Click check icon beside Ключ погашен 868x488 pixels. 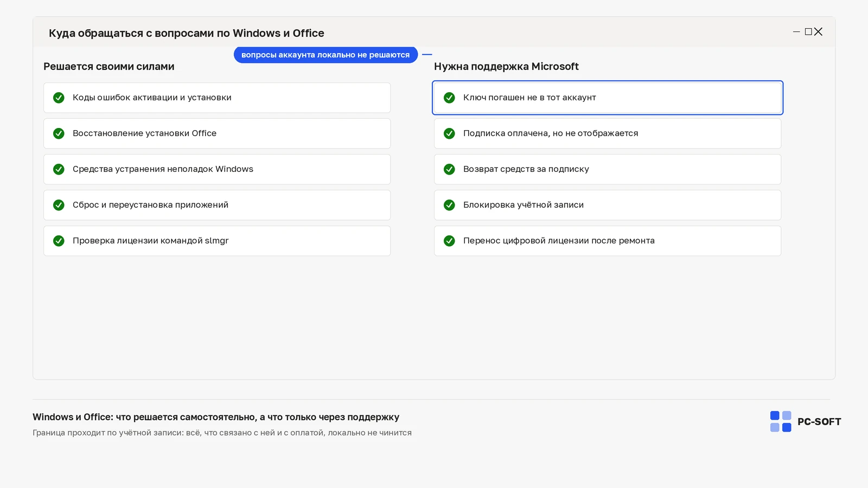click(449, 98)
